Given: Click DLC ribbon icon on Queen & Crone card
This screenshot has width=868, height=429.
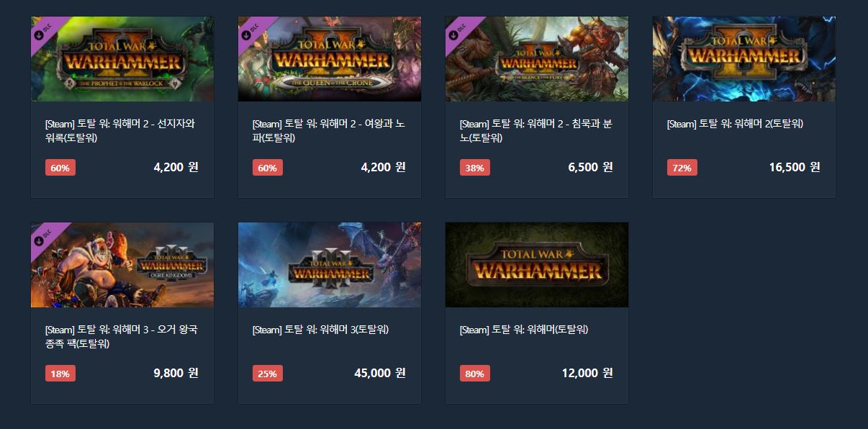Looking at the screenshot, I should [249, 30].
